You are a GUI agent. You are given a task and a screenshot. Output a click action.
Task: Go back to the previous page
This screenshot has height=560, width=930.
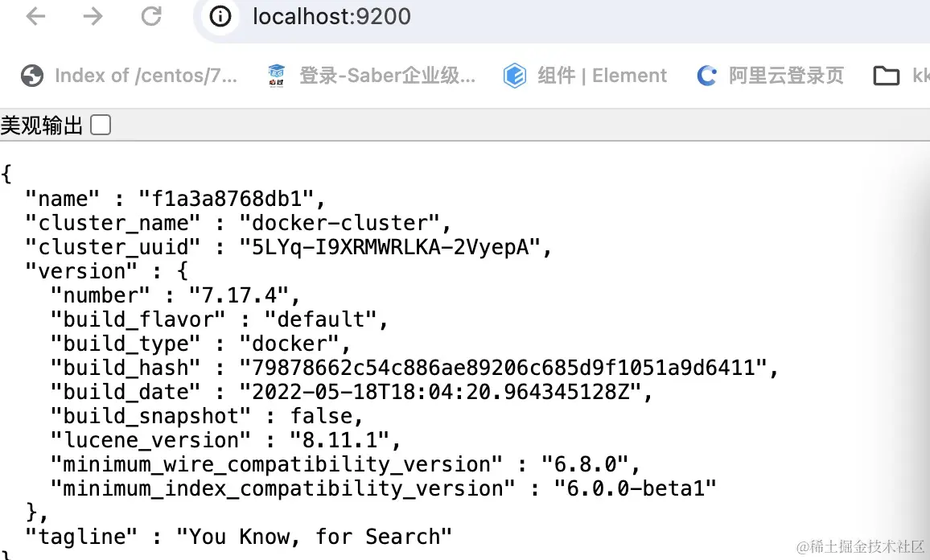pos(35,16)
